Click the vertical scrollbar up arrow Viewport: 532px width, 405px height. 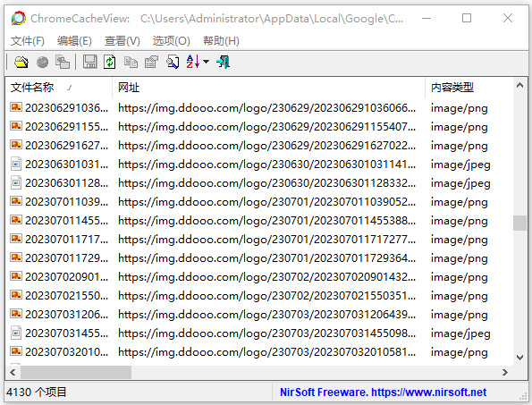pyautogui.click(x=519, y=85)
